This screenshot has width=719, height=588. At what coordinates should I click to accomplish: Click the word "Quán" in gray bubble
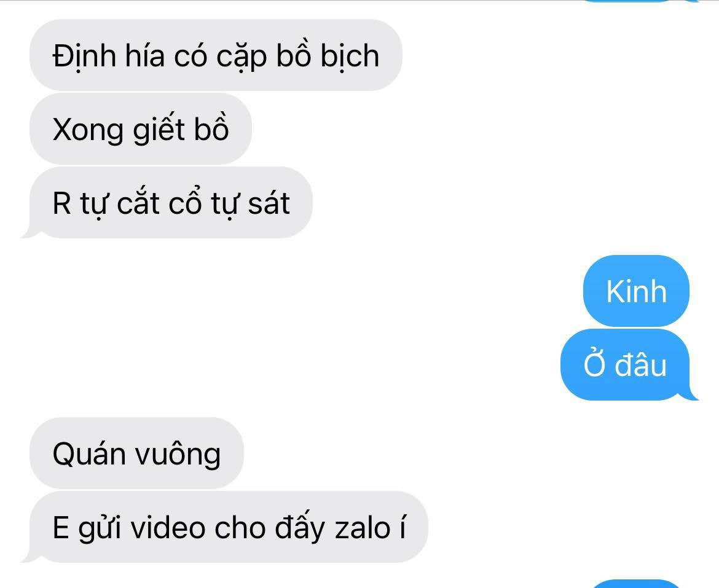(89, 455)
